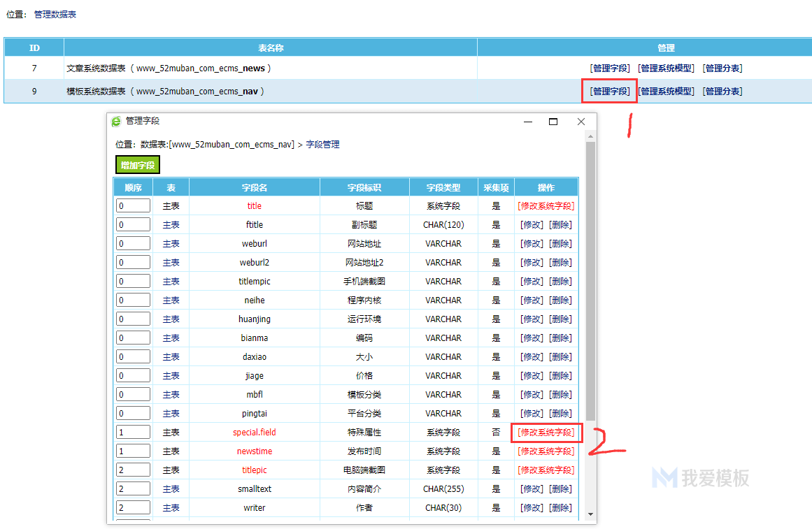812x529 pixels.
Task: Click 修改 for the pingtai field
Action: pyautogui.click(x=532, y=414)
